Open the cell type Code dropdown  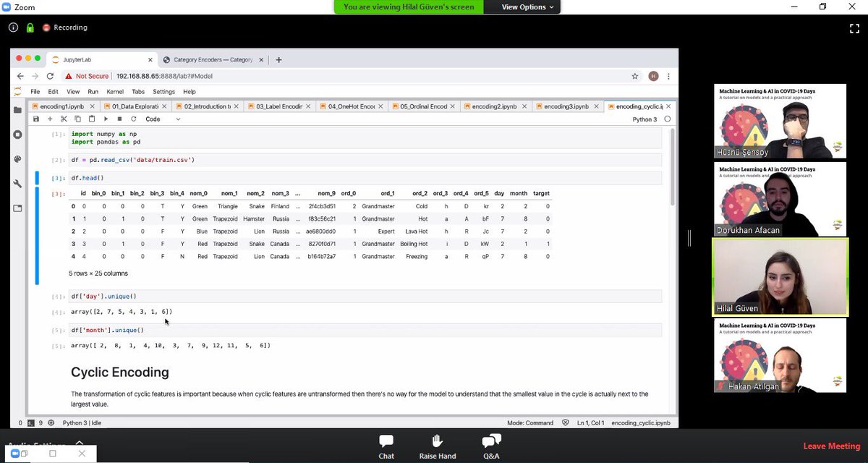coord(163,119)
